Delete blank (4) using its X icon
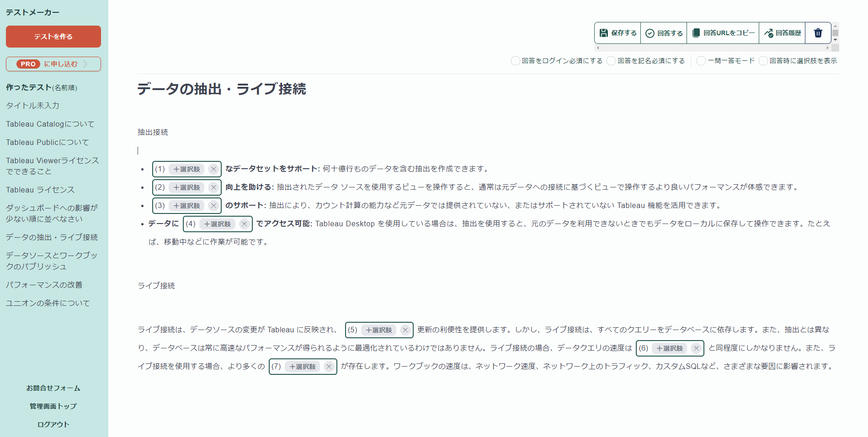 244,224
